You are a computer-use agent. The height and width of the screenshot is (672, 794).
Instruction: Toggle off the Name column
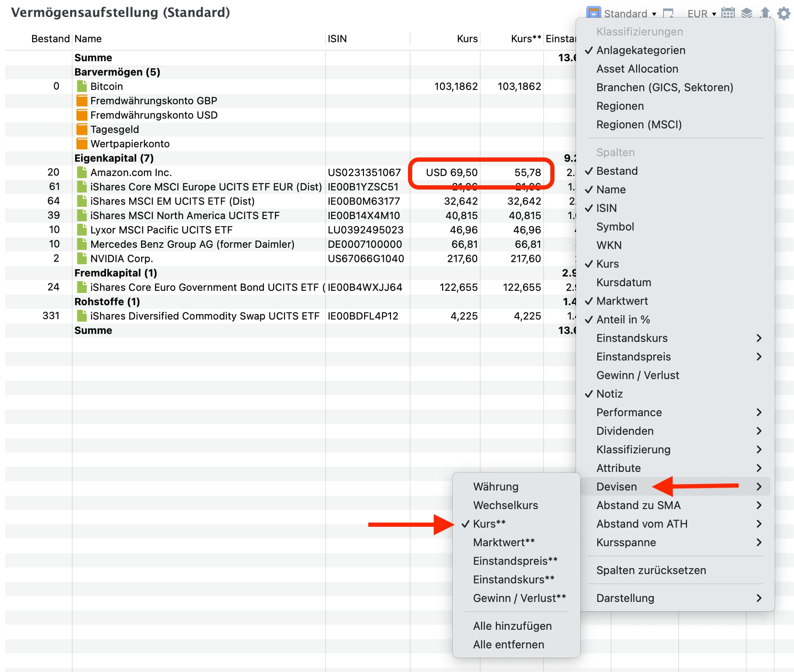pyautogui.click(x=675, y=190)
